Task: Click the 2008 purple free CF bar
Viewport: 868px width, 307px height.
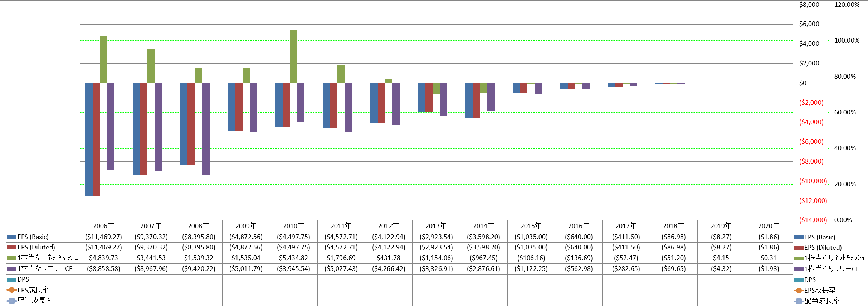Action: pyautogui.click(x=206, y=129)
